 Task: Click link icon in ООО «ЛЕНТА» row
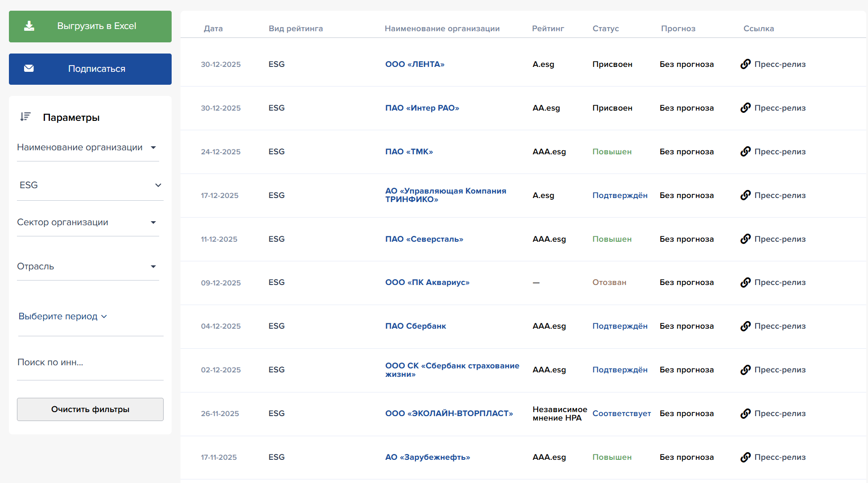(745, 64)
